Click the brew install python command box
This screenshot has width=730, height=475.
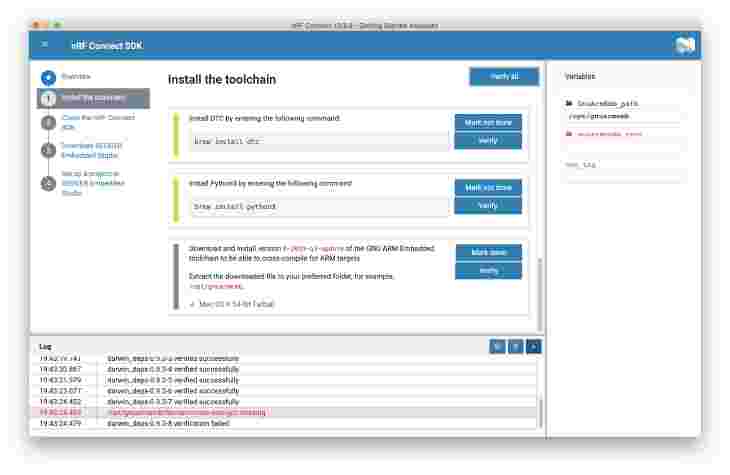pos(319,206)
